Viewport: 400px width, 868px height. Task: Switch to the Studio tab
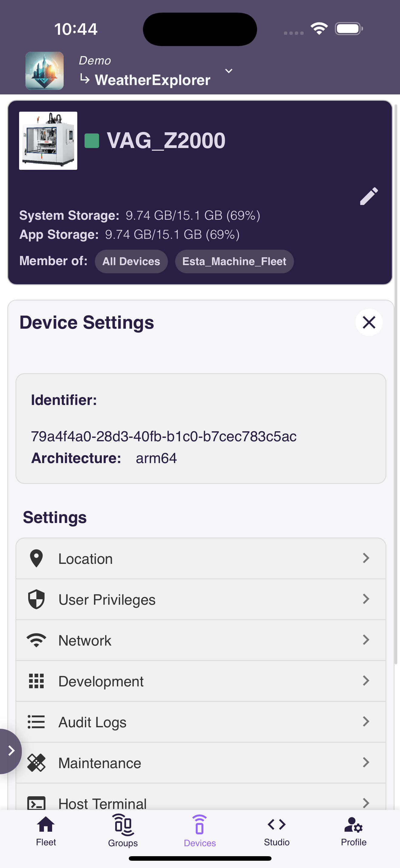(x=277, y=830)
